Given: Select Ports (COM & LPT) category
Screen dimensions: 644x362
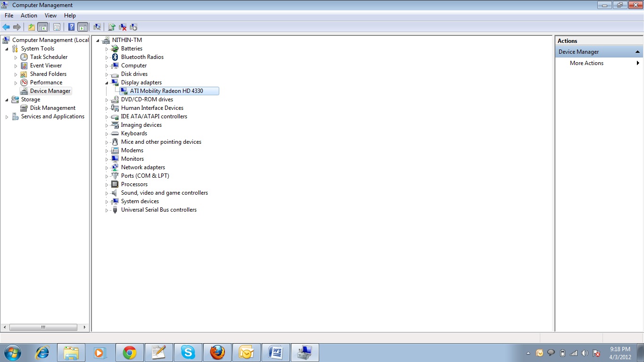Looking at the screenshot, I should (x=145, y=176).
